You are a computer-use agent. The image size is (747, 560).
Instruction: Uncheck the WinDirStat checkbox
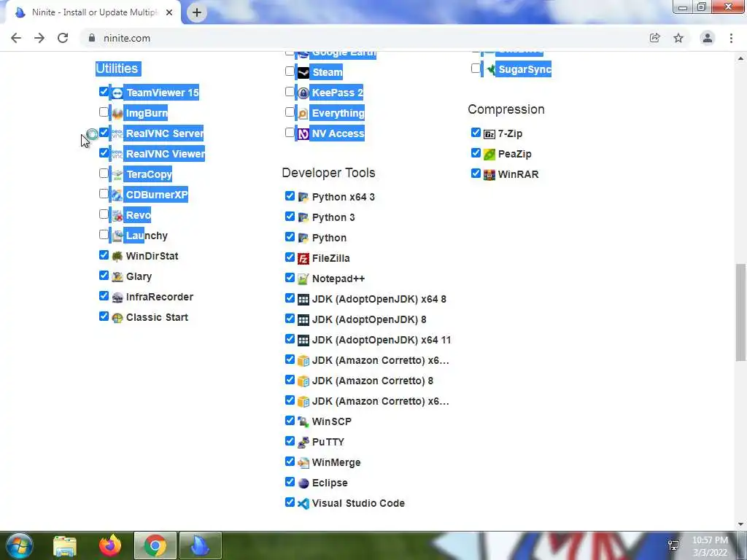pos(104,254)
